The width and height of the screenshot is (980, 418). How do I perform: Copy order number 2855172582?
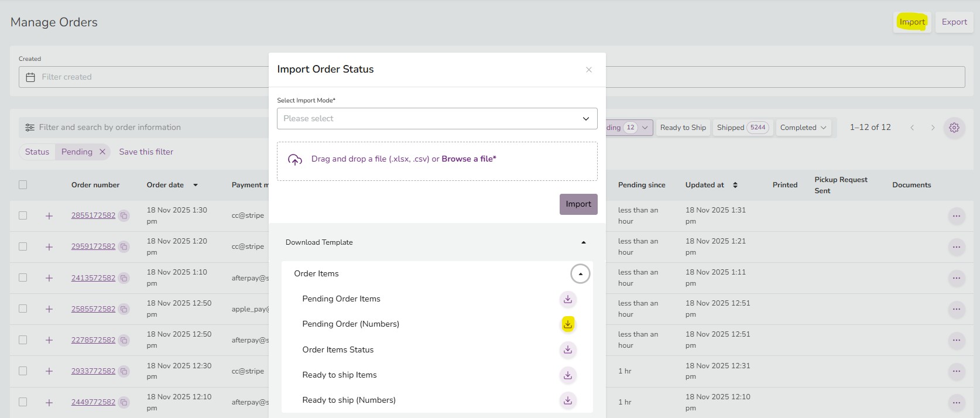[124, 216]
